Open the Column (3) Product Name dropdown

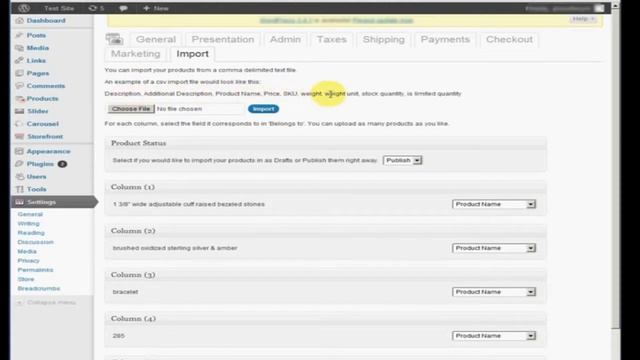(x=494, y=292)
